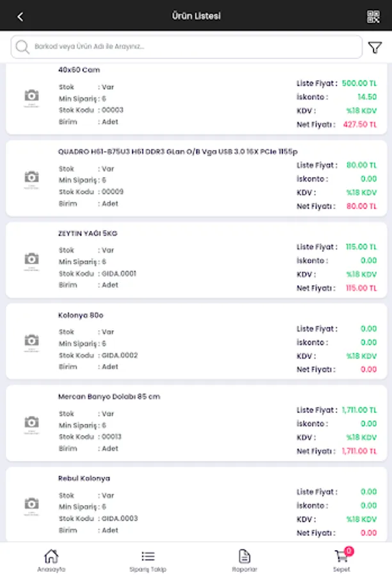
Task: Open the QUADRO H61-B75U3 motherboard product
Action: tap(177, 152)
